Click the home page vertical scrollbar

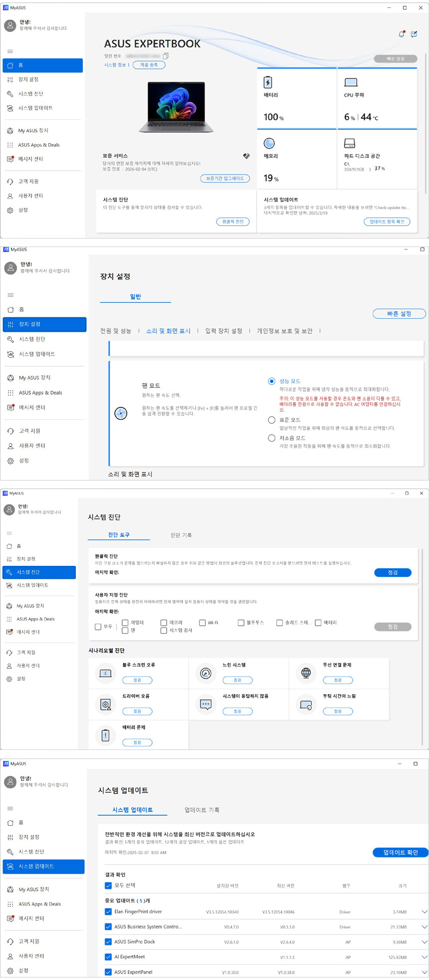point(426,125)
